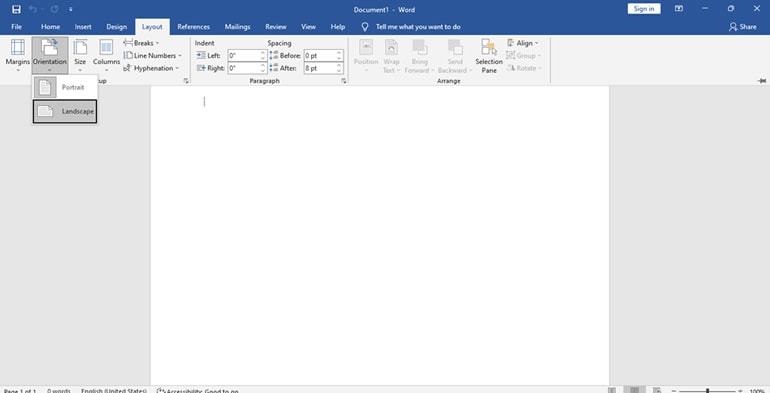Image resolution: width=770 pixels, height=393 pixels.
Task: Click the pin ribbon icon
Action: pyautogui.click(x=762, y=81)
